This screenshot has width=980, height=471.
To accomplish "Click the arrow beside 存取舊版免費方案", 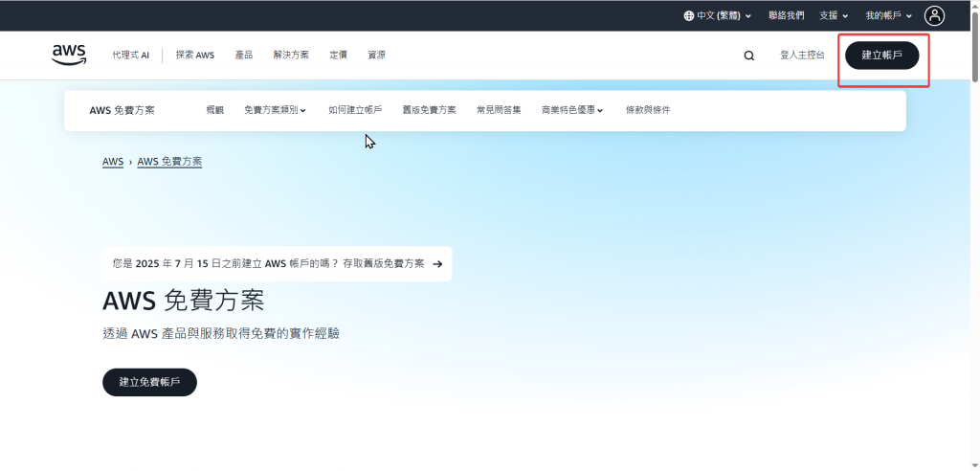I will click(437, 264).
